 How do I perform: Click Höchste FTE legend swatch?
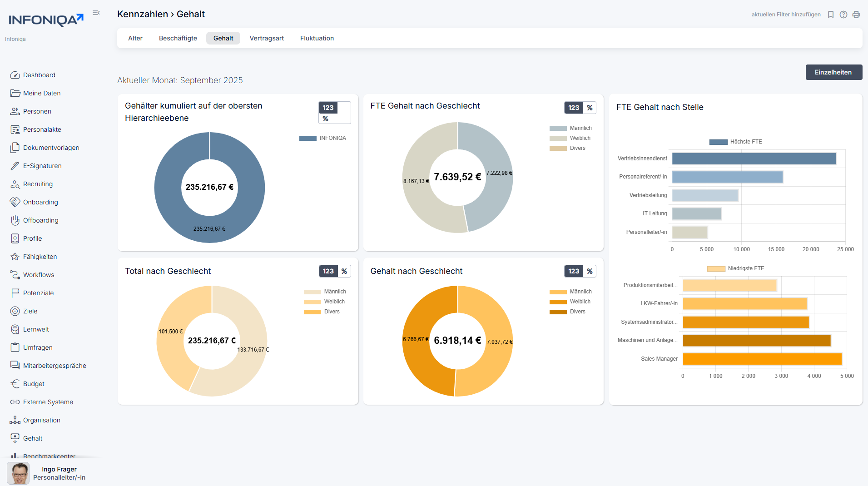point(719,142)
